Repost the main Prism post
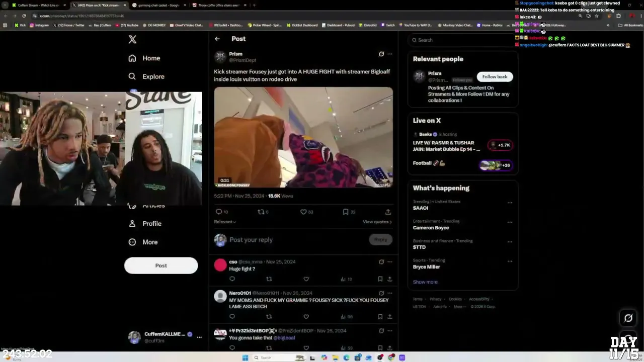 click(x=261, y=212)
